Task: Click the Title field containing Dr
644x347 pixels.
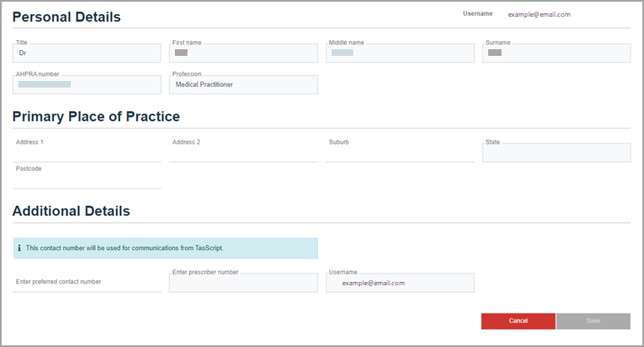Action: [x=87, y=53]
